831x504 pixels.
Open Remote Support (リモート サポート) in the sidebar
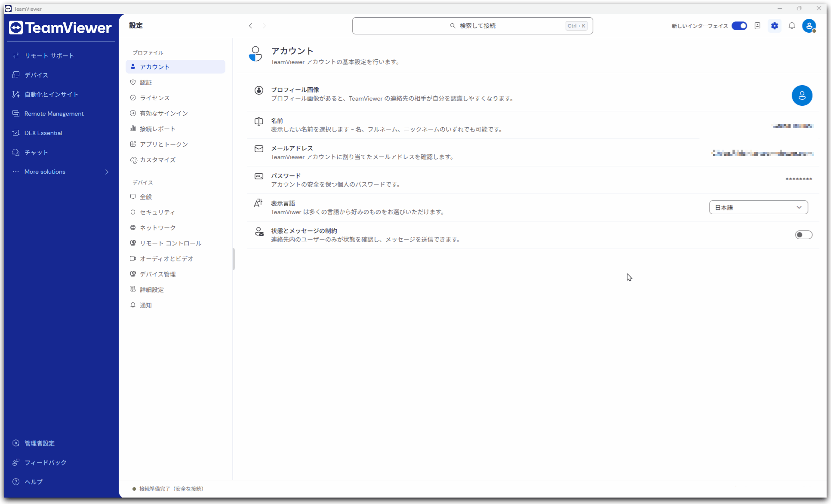coord(49,55)
